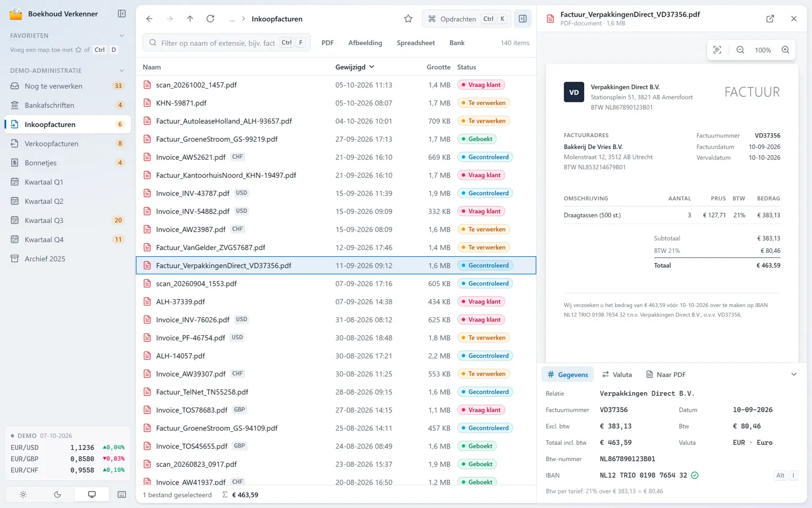The width and height of the screenshot is (812, 508).
Task: Collapse the Favorieten section
Action: pos(122,36)
